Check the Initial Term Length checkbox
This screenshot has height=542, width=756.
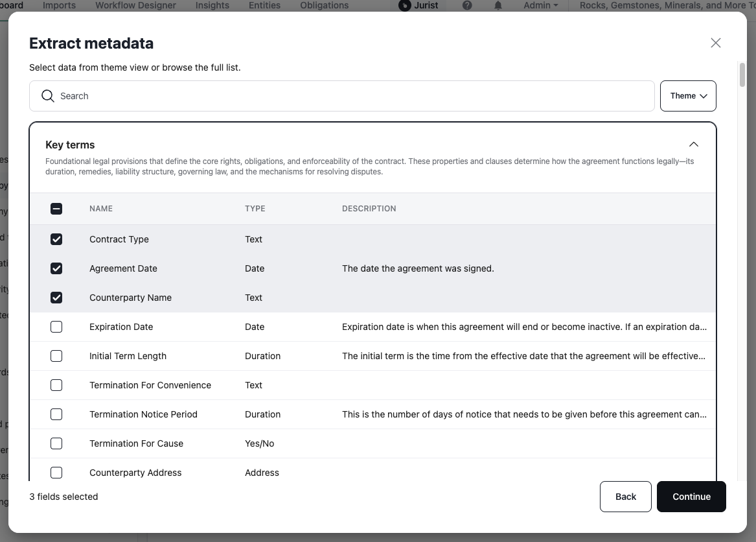coord(56,356)
